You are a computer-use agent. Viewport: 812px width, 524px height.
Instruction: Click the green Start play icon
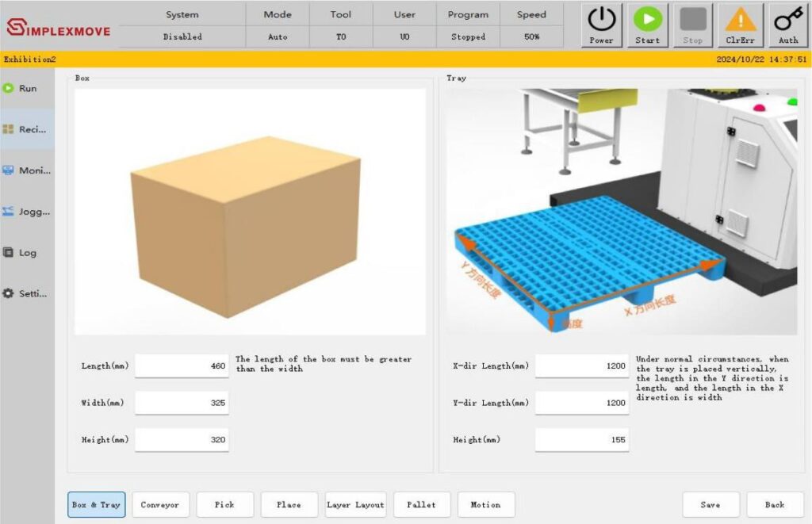point(647,21)
